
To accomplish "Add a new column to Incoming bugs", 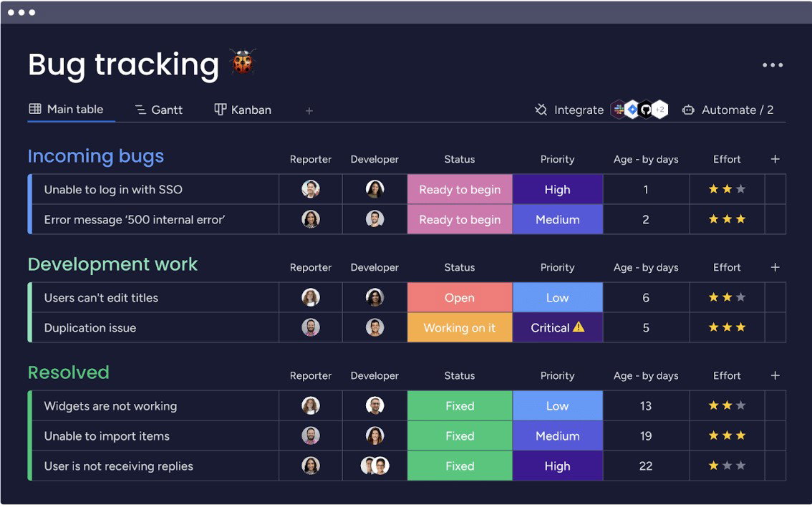I will click(x=775, y=159).
